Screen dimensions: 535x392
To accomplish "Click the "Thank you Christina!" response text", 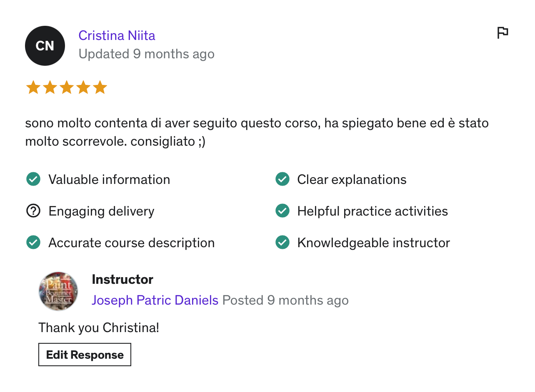I will (x=99, y=328).
